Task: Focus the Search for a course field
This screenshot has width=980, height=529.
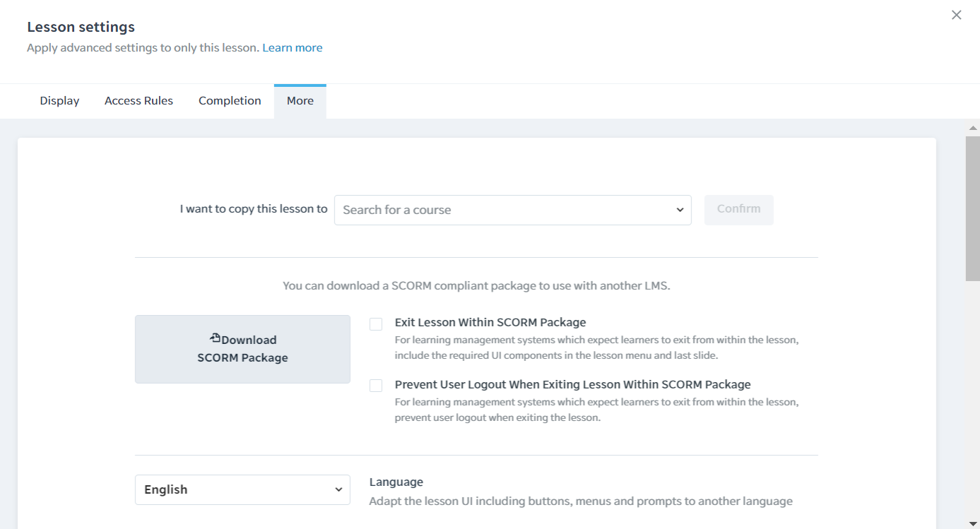Action: 502,210
